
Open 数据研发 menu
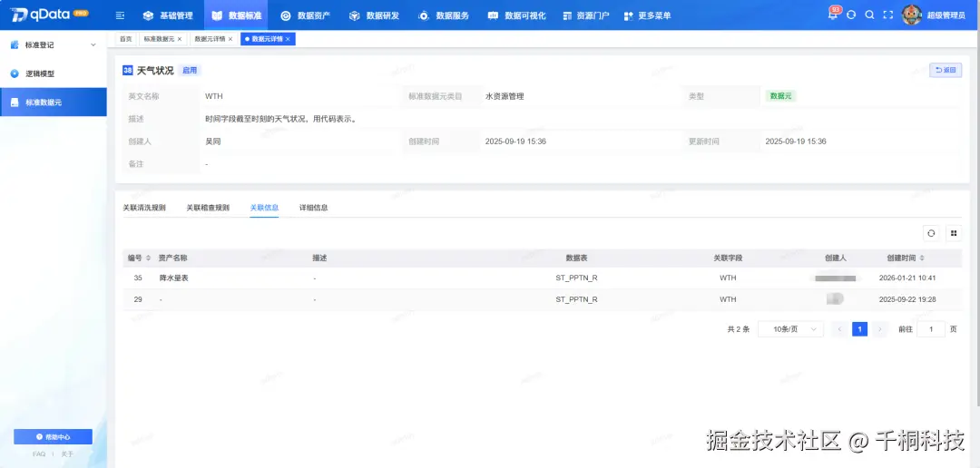pyautogui.click(x=374, y=15)
